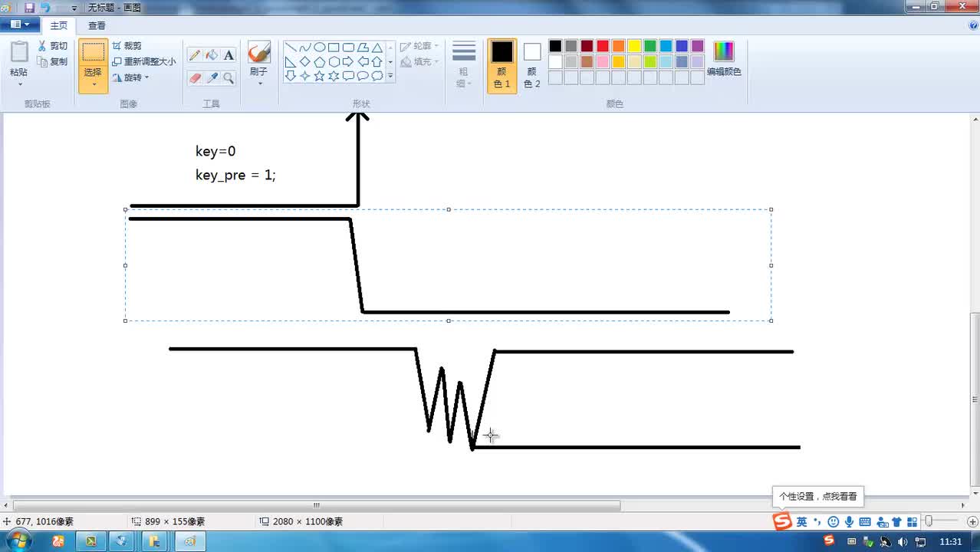Click the Save icon in title bar
This screenshot has height=552, width=980.
(29, 7)
